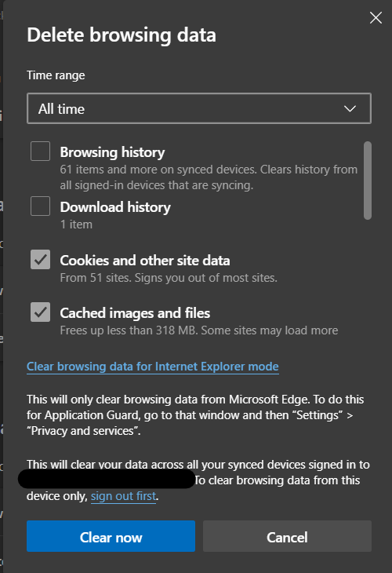The image size is (392, 573).
Task: Click the Clear now button
Action: (x=111, y=536)
